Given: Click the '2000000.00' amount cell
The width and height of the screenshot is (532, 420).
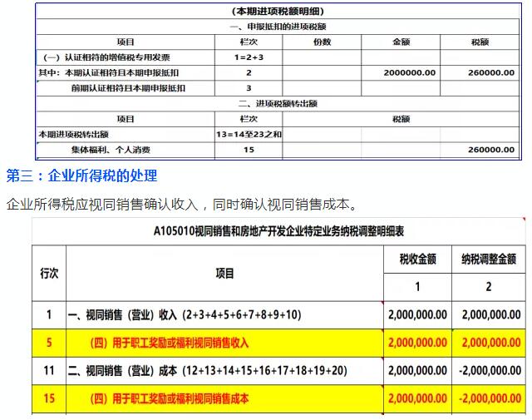Looking at the screenshot, I should 410,72.
